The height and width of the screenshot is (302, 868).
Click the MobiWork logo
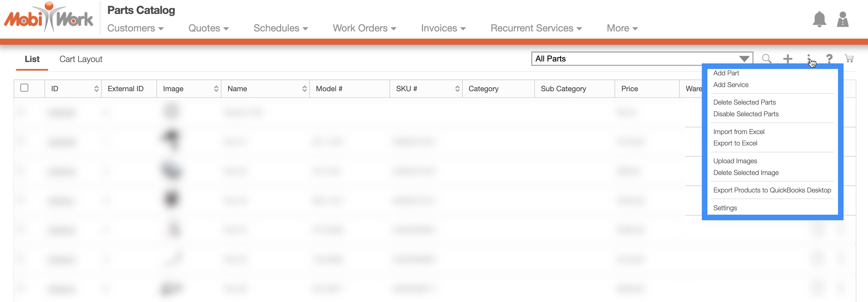coord(48,18)
